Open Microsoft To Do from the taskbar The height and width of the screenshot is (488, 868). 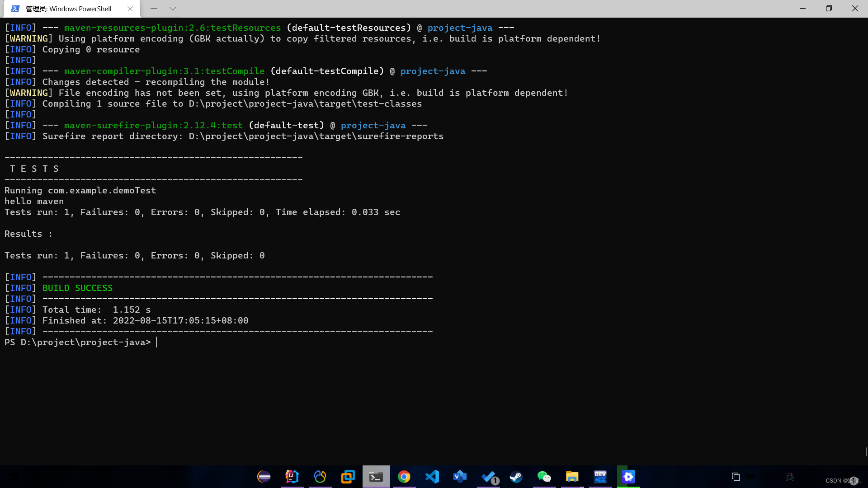488,477
